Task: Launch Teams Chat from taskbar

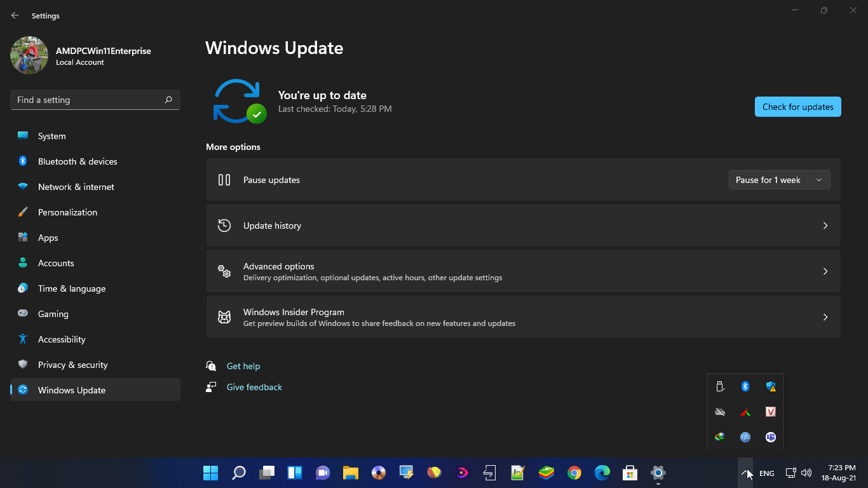Action: tap(323, 473)
